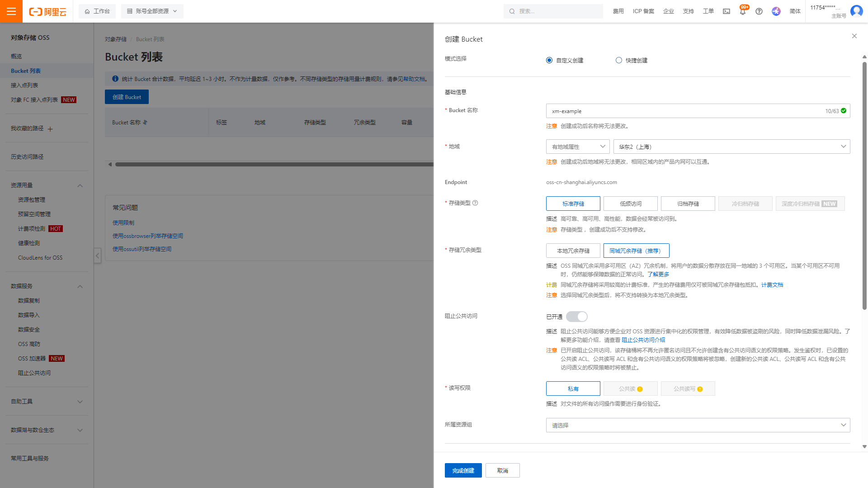This screenshot has width=868, height=488.
Task: Choose the 低频访问 storage type
Action: tap(630, 204)
